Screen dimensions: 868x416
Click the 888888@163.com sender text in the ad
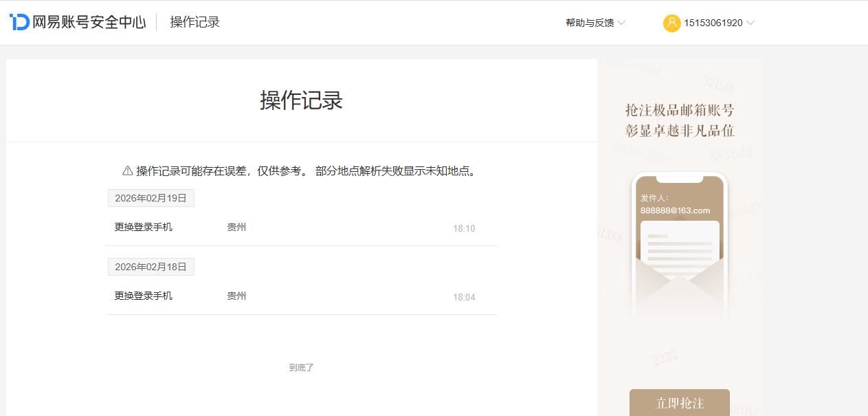pos(675,210)
